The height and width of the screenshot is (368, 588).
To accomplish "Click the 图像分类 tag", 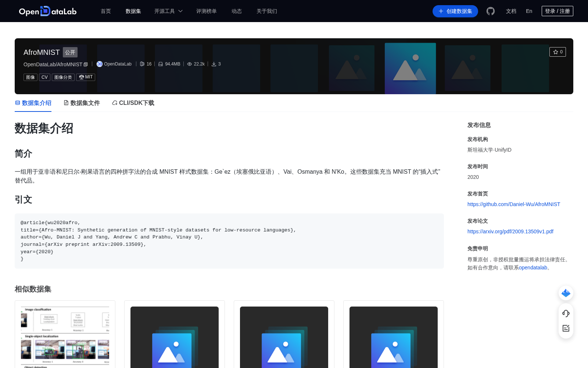I will click(x=63, y=77).
